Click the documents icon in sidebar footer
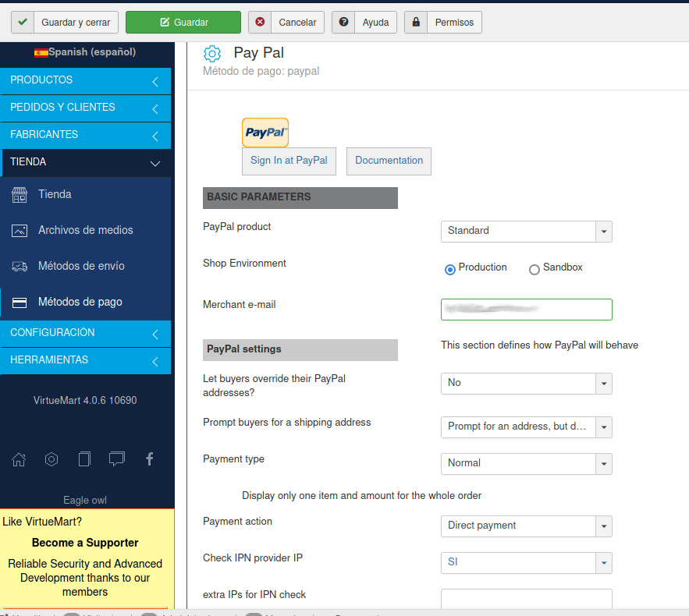 (x=84, y=459)
